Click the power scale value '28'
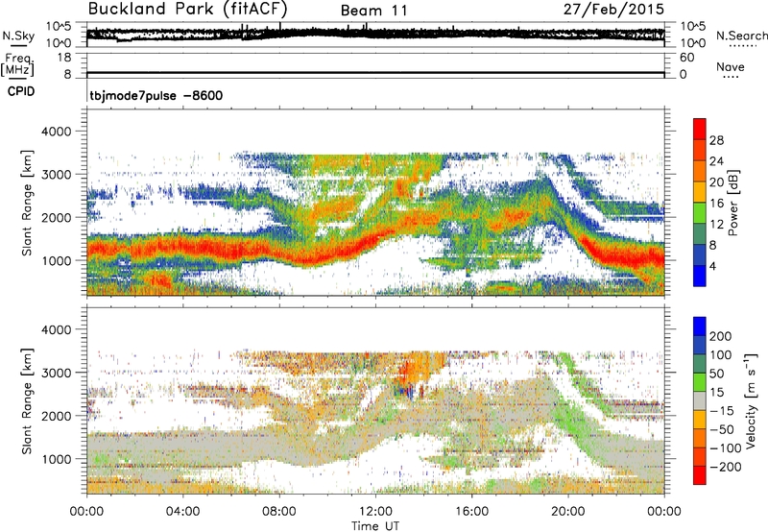Viewport: 768px width, 532px height. [x=716, y=140]
